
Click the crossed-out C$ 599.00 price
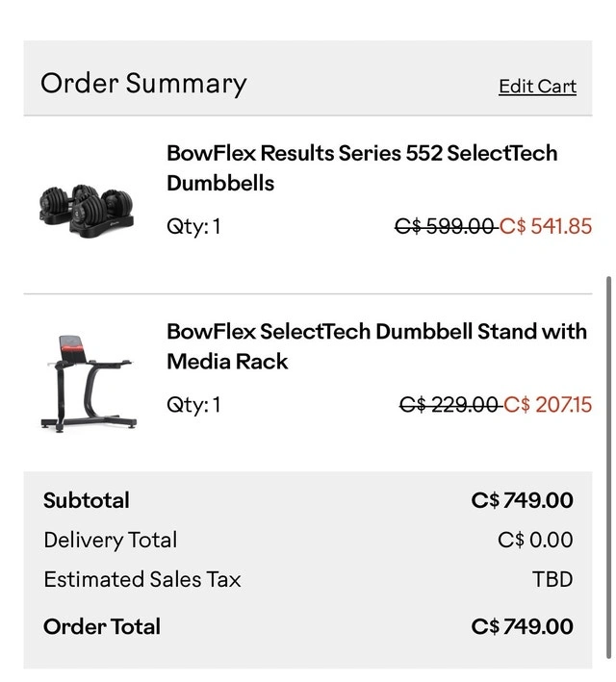(x=444, y=227)
